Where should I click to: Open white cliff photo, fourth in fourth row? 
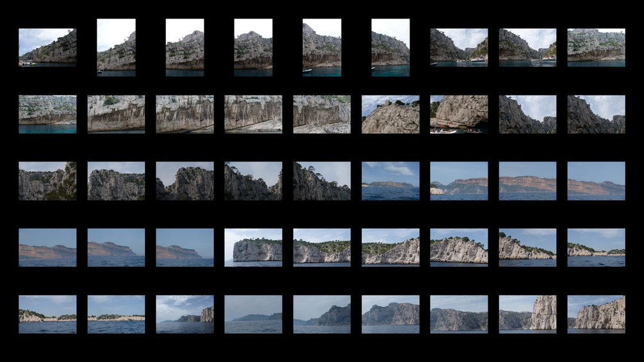253,248
